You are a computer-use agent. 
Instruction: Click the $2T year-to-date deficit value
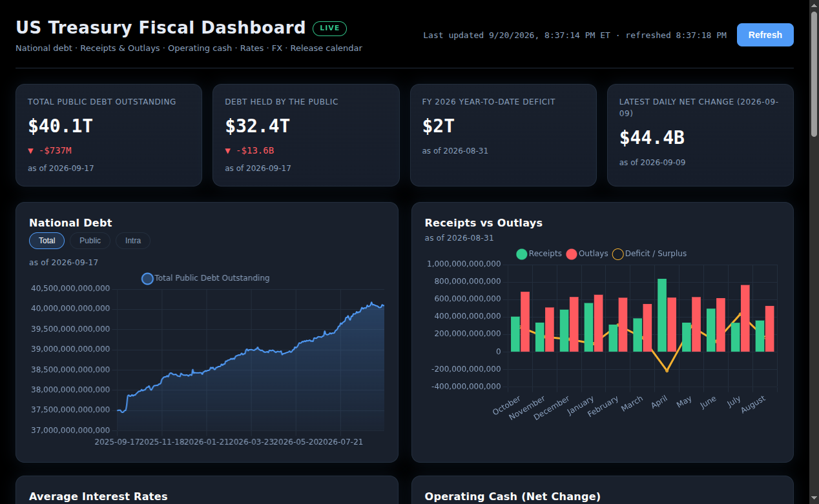tap(438, 126)
